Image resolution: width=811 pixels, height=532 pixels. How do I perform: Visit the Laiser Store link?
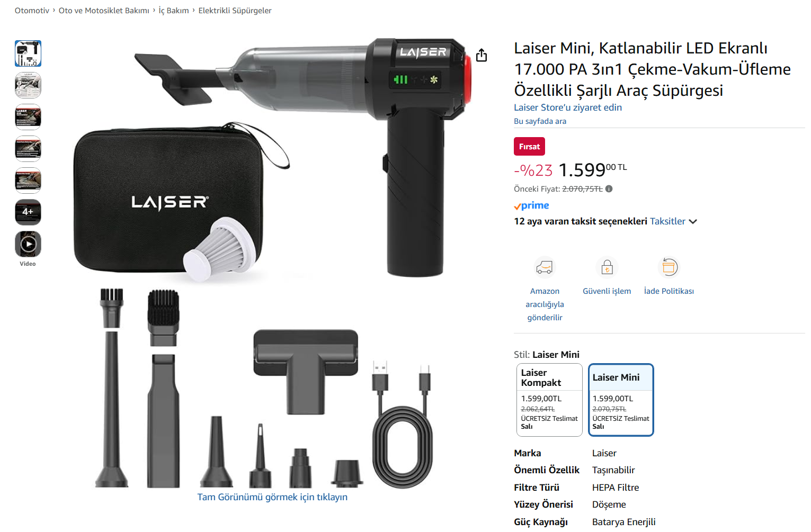click(568, 107)
